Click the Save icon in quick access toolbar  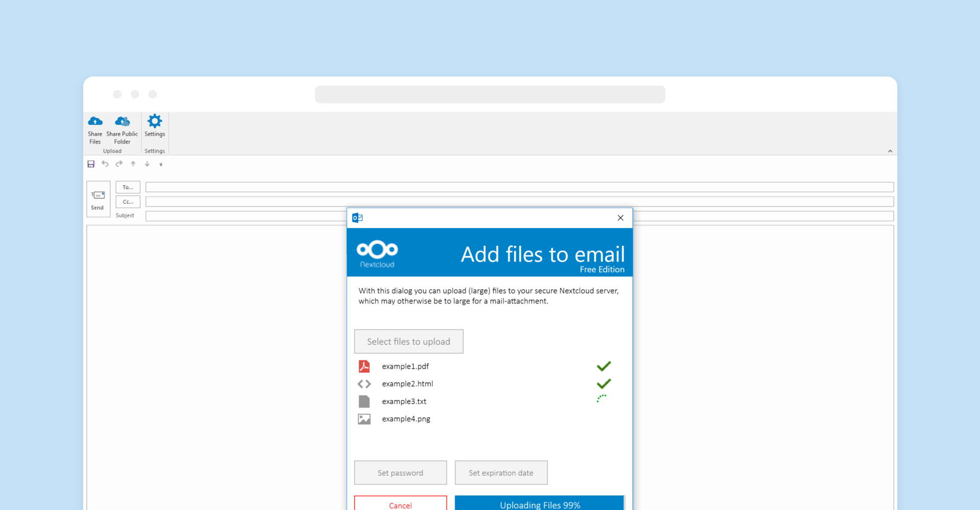click(91, 164)
